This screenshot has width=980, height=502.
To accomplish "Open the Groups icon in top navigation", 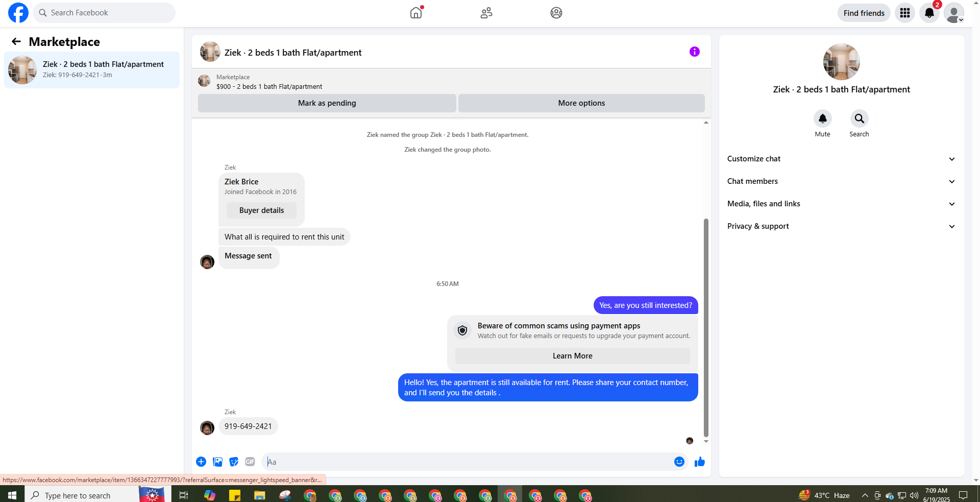I will tap(556, 13).
